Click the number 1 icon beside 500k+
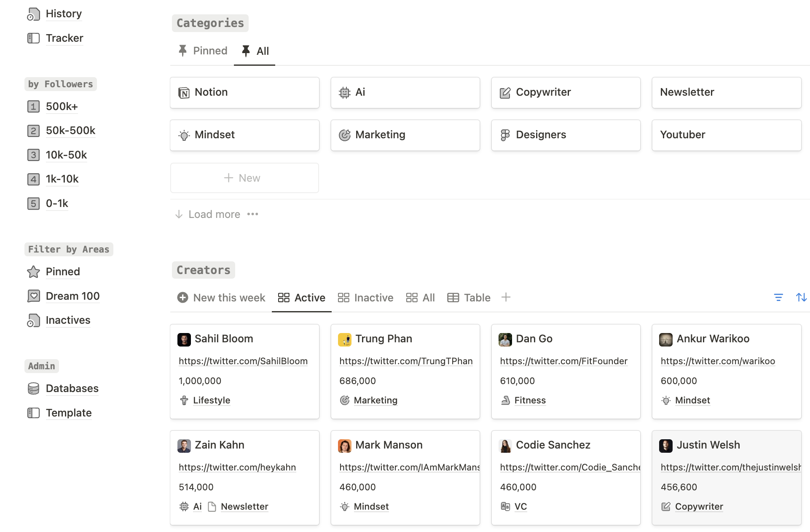Viewport: 810px width, 532px height. 33,106
